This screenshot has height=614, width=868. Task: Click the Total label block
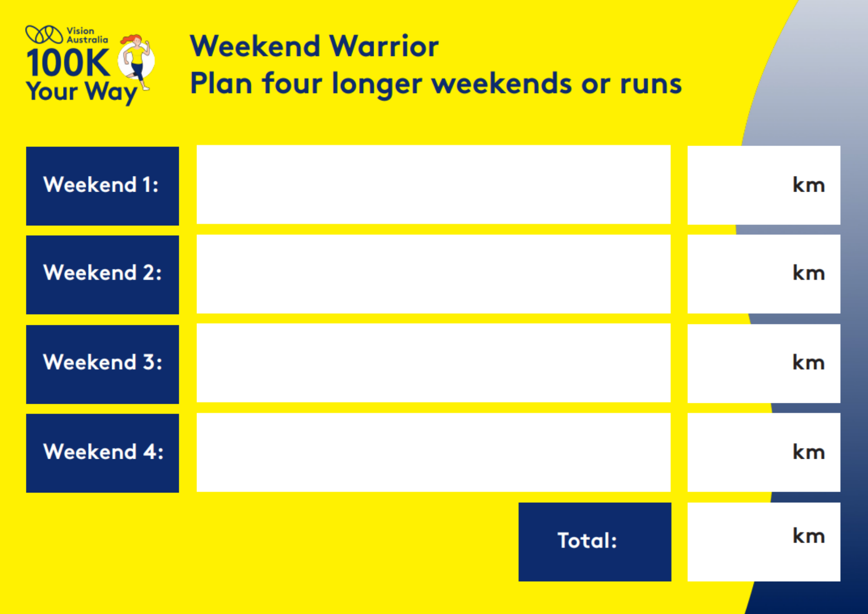tap(595, 541)
